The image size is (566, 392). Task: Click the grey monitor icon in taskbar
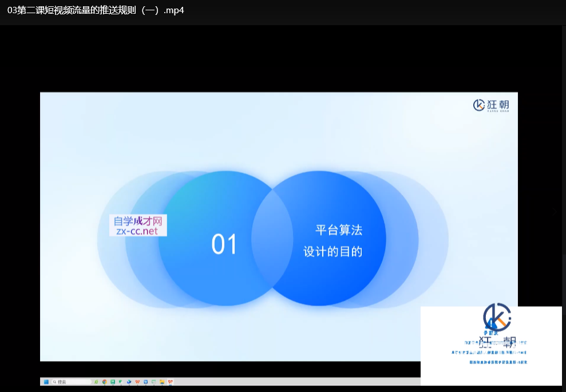pos(154,382)
